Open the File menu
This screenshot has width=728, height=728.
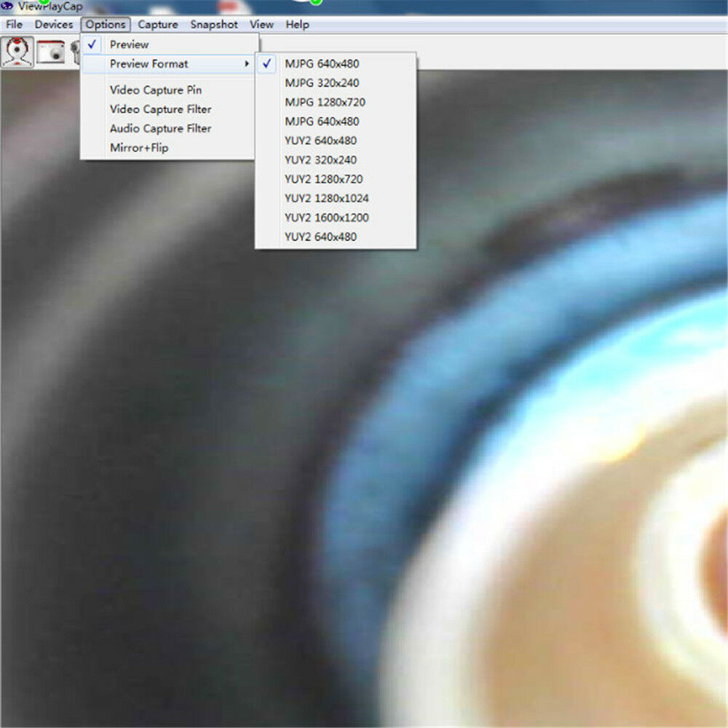tap(14, 25)
